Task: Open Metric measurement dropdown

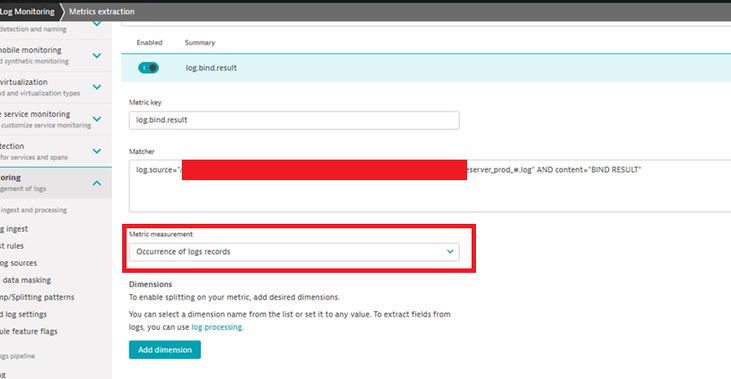Action: click(x=294, y=252)
